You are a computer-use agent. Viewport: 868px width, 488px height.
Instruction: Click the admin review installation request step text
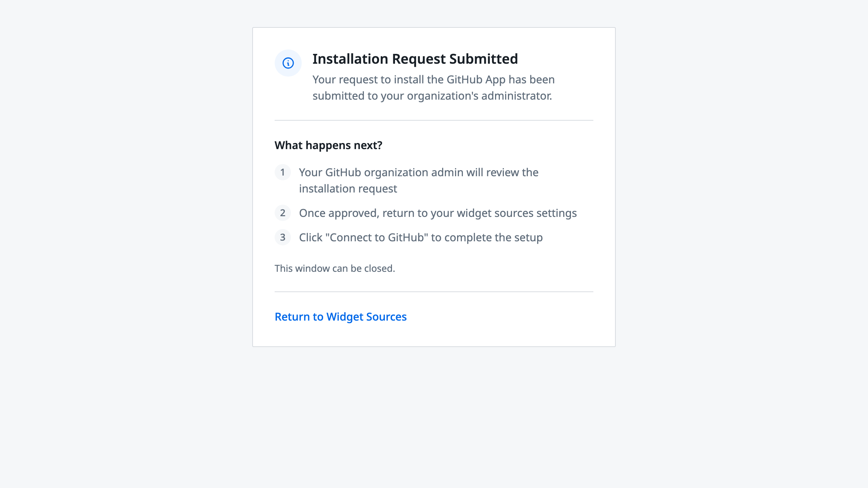(x=418, y=180)
